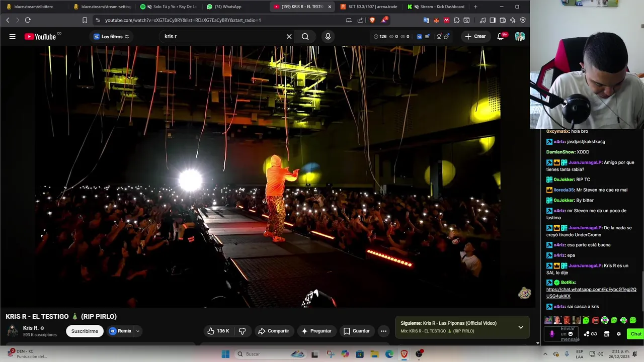Open the Brave Leo AI sparkle icon
This screenshot has height=362, width=644.
pyautogui.click(x=513, y=20)
